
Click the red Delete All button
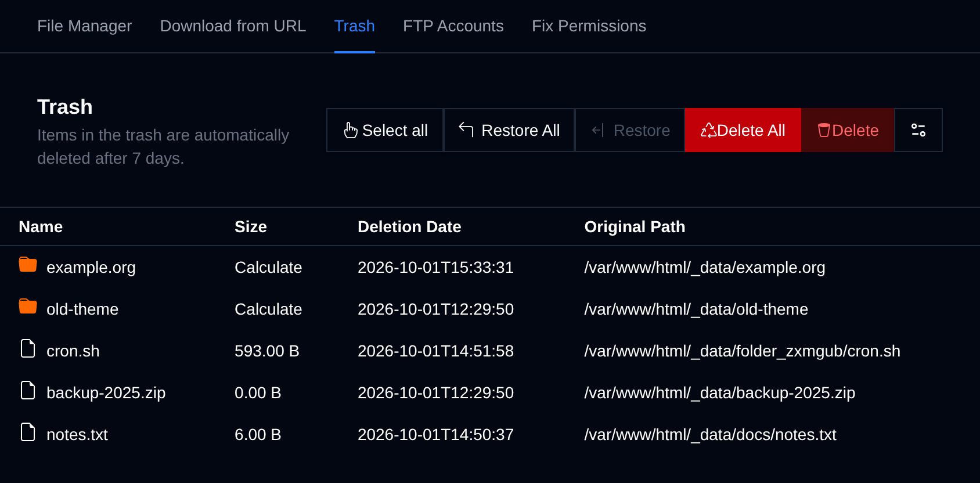tap(743, 130)
